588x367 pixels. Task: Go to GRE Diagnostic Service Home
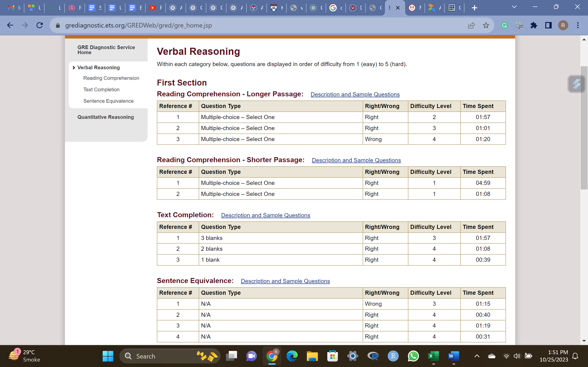pos(106,50)
